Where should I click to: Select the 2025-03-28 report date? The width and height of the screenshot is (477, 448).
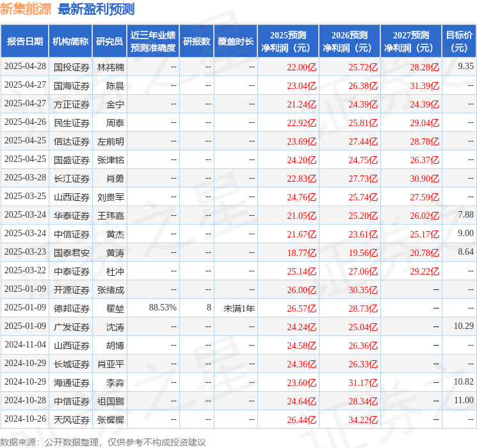(25, 178)
